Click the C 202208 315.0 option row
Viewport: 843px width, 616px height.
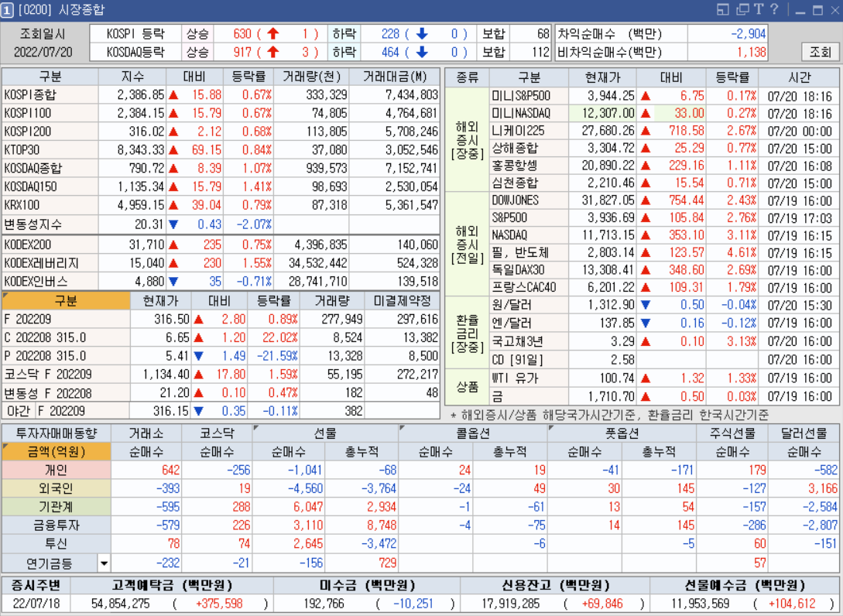(x=66, y=337)
